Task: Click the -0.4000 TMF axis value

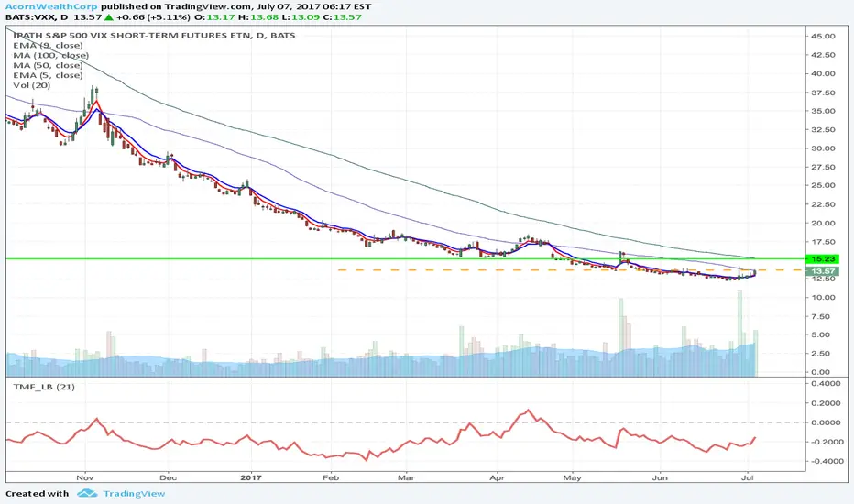Action: point(826,461)
